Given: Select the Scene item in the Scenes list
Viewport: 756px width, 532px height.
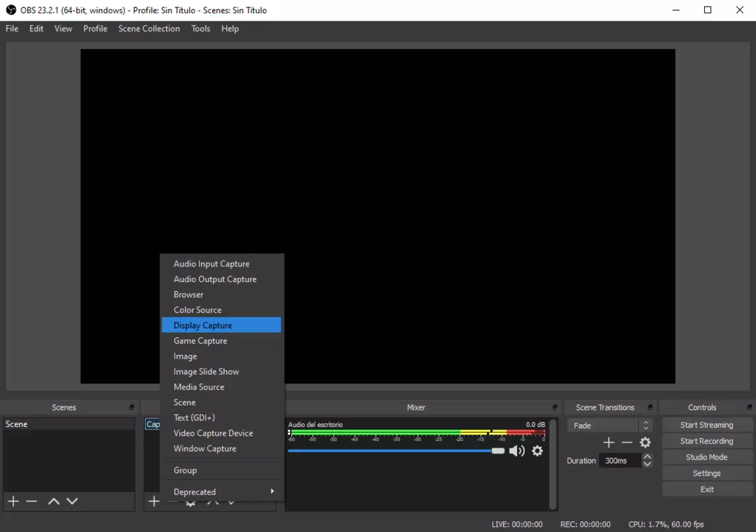Looking at the screenshot, I should coord(69,424).
